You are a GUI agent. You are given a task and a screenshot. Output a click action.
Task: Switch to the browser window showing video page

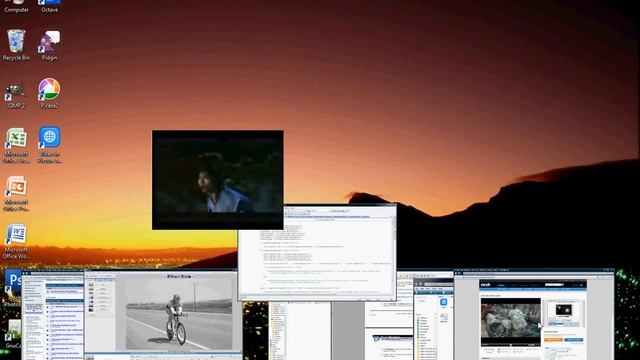point(534,314)
